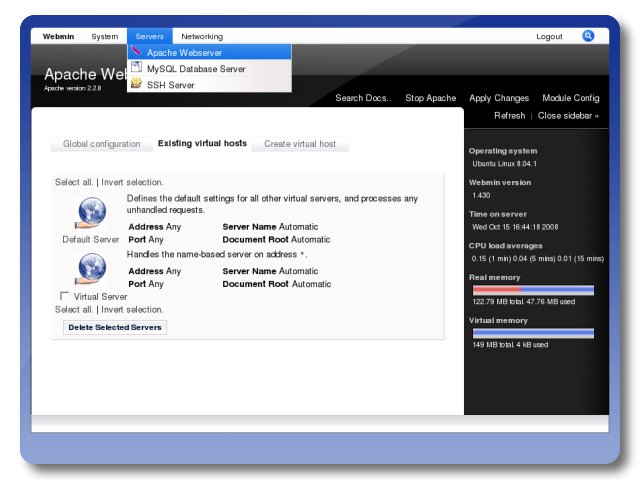Click the blue search magnifier icon
This screenshot has height=480, width=640.
(588, 36)
